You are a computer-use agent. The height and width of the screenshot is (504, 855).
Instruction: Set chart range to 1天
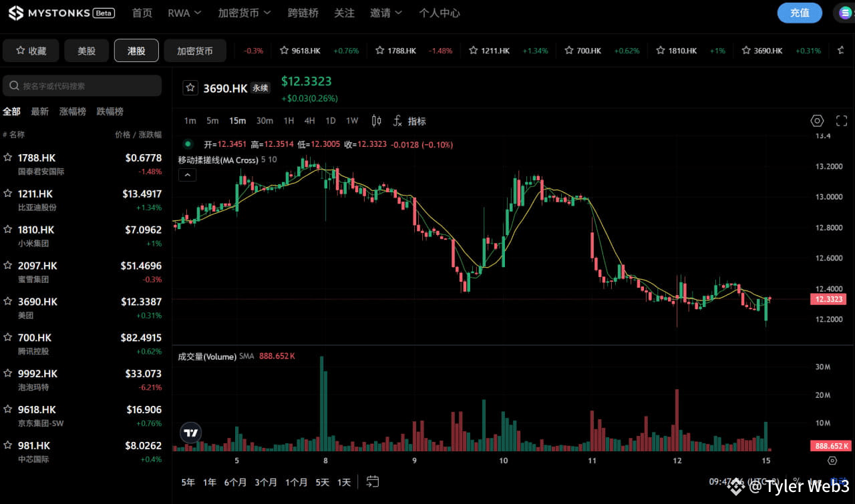click(344, 482)
